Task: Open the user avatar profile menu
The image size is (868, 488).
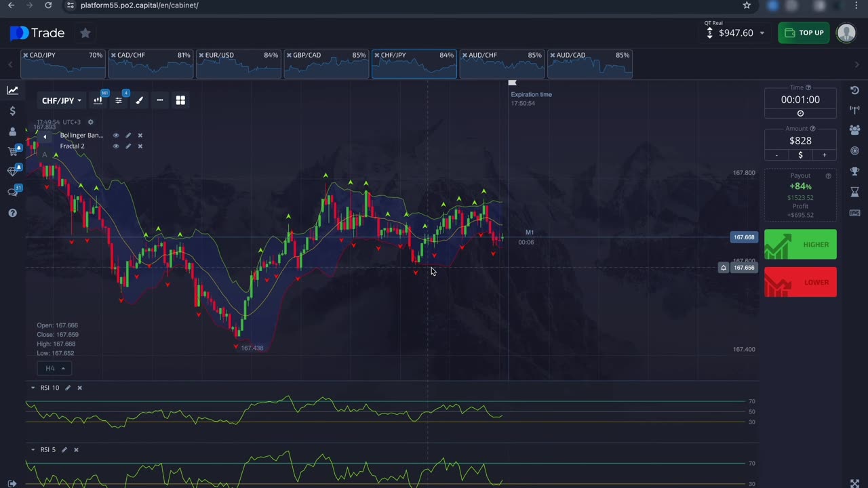Action: click(x=846, y=33)
